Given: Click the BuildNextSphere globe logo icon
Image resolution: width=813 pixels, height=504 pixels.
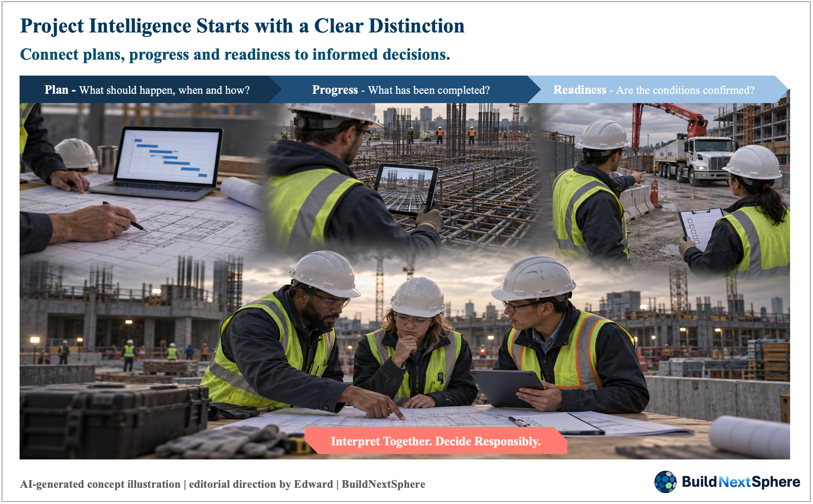Looking at the screenshot, I should point(665,482).
